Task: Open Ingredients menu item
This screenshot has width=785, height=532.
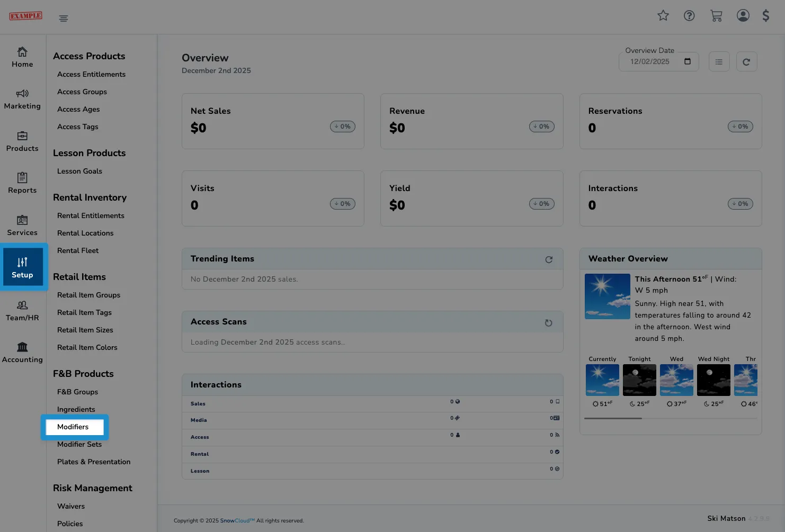Action: pos(76,410)
